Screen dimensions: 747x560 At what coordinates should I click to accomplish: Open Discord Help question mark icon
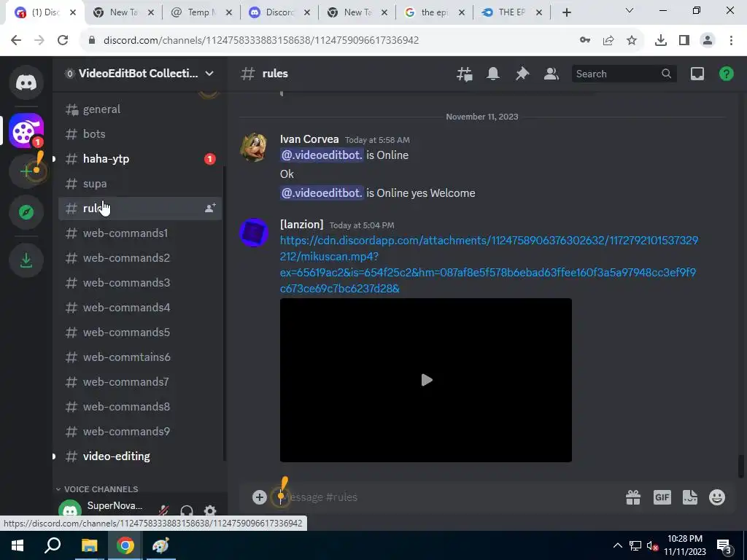[x=726, y=74]
